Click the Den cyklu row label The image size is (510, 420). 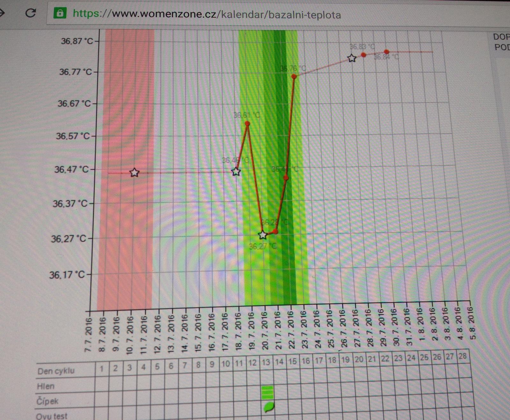(56, 371)
